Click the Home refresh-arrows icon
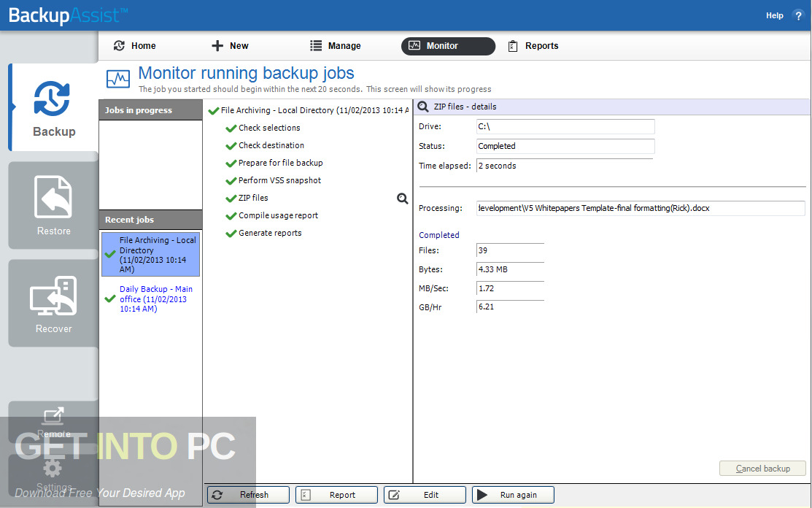Viewport: 812px width, 508px height. click(119, 45)
